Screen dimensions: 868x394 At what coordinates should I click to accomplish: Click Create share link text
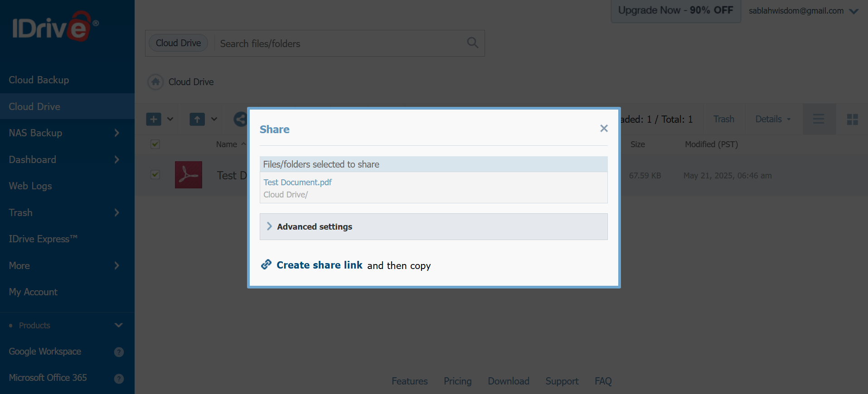pyautogui.click(x=320, y=265)
